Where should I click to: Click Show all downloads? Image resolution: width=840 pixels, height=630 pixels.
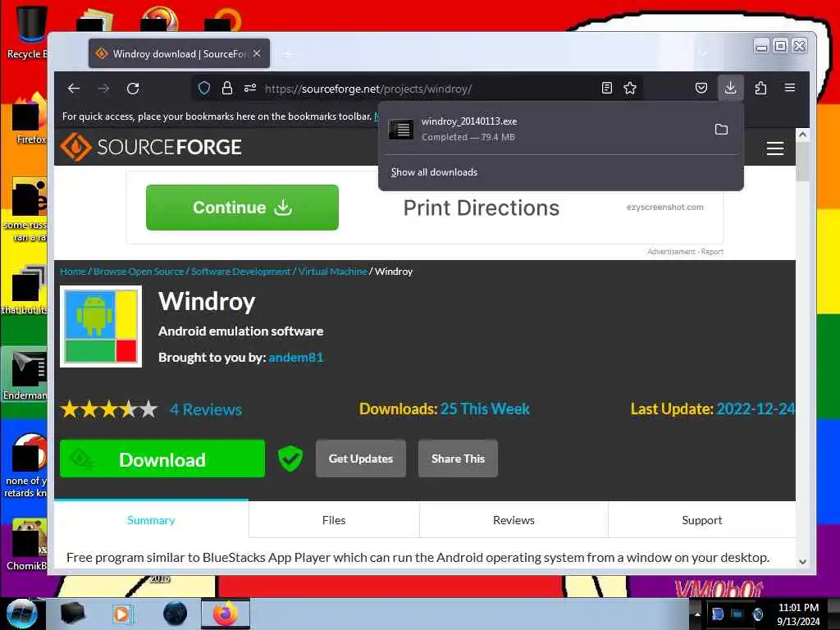pyautogui.click(x=434, y=172)
